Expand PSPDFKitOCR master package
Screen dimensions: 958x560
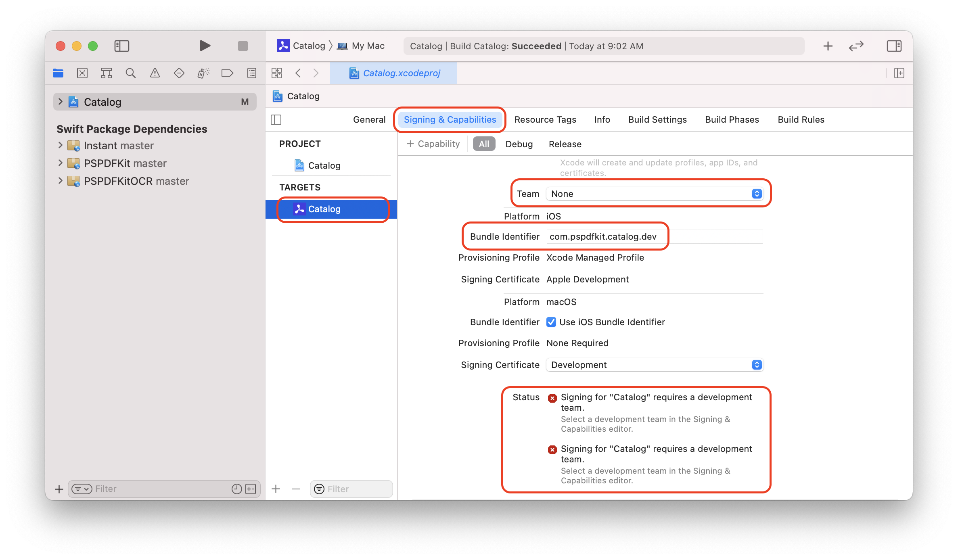(60, 181)
